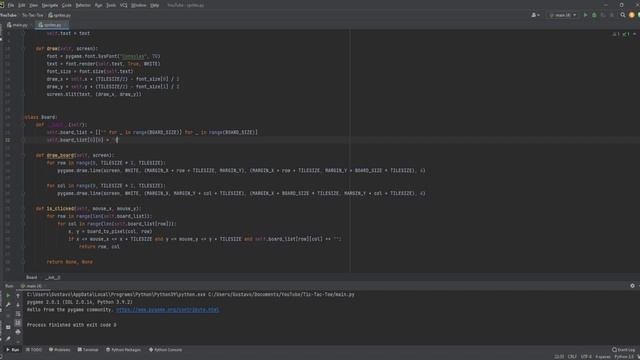Viewport: 640px width, 360px height.
Task: Open the Python Packages tool window
Action: pos(123,350)
